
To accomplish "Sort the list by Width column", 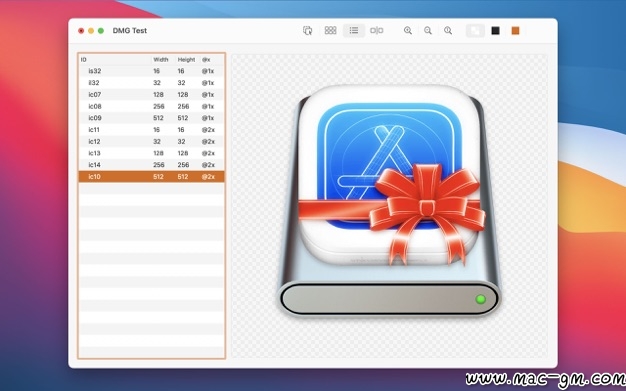I will coord(161,60).
